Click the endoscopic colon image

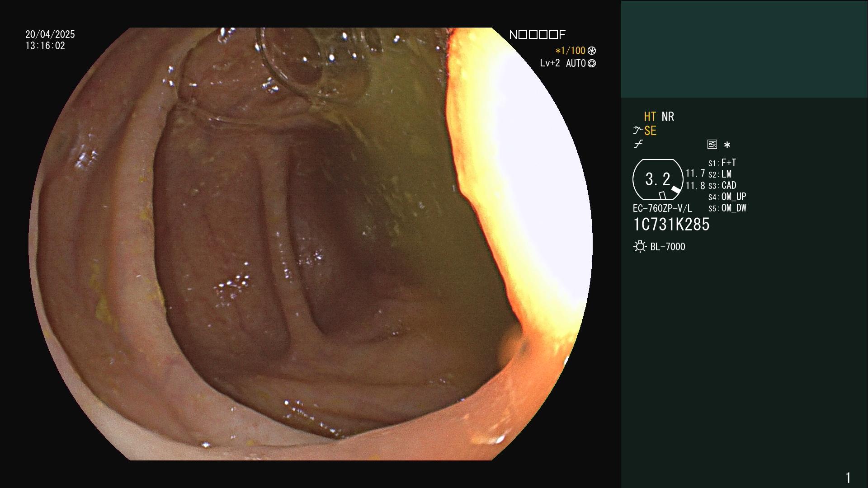click(311, 244)
